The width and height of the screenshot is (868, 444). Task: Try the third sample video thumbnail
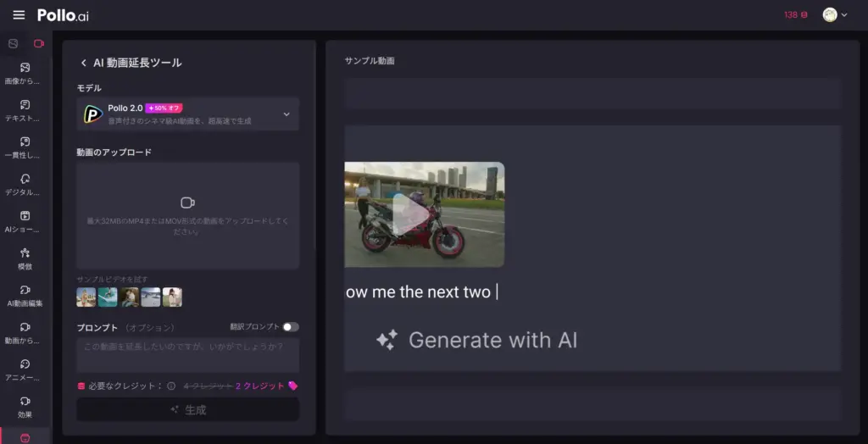[129, 297]
